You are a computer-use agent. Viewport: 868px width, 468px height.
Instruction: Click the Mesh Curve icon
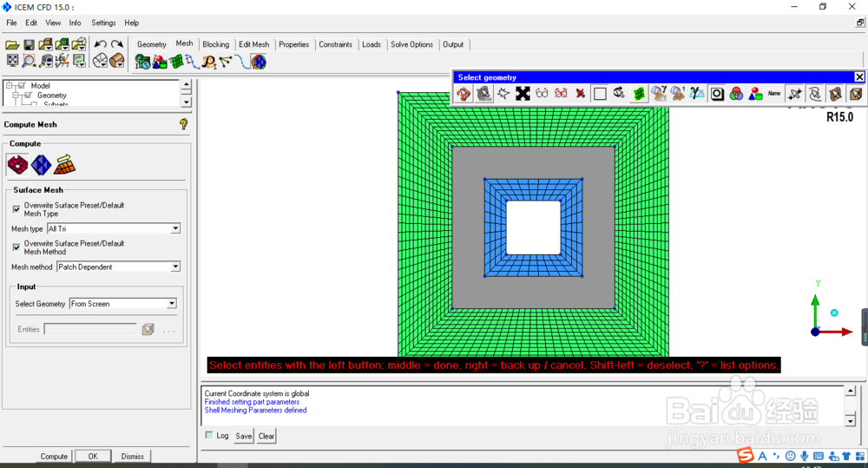pyautogui.click(x=242, y=62)
